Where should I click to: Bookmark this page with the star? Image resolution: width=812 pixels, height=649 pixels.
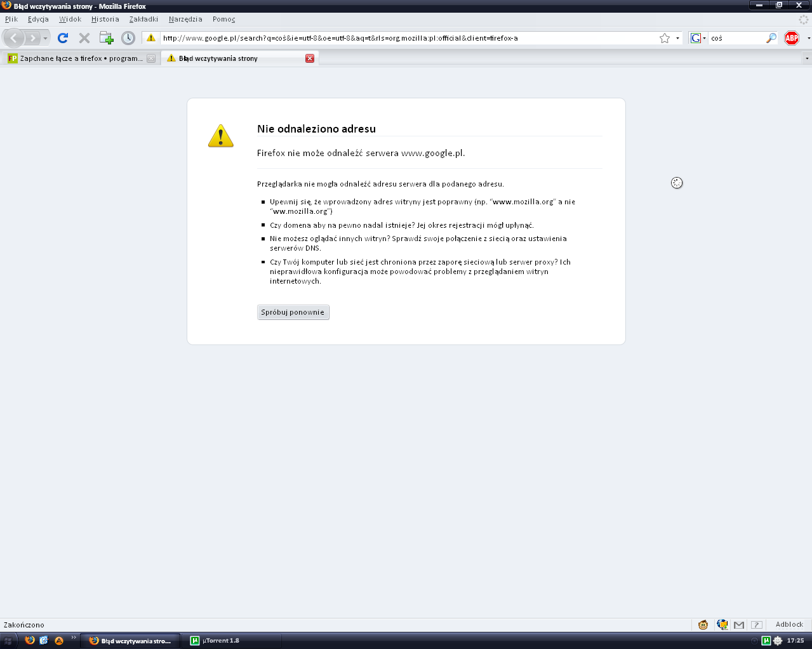[x=665, y=38]
